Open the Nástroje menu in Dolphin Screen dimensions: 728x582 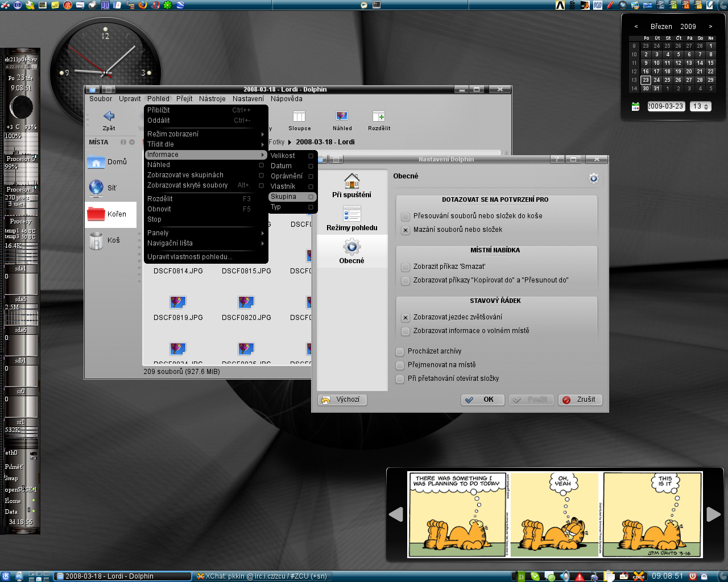coord(212,99)
